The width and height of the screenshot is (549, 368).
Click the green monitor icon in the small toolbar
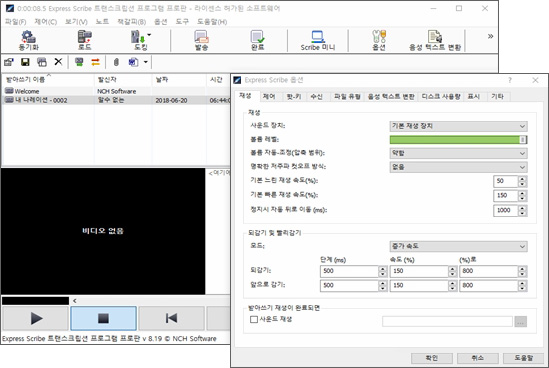point(79,62)
